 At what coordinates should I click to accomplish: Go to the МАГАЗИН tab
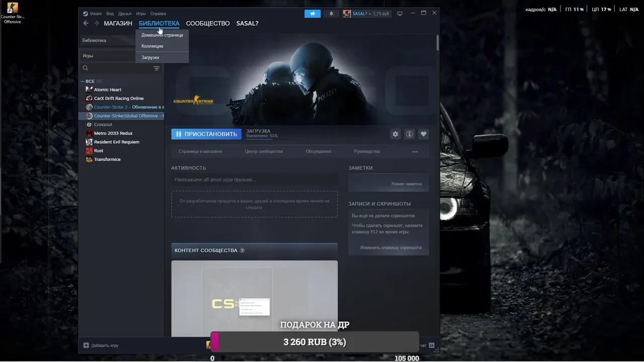point(118,24)
